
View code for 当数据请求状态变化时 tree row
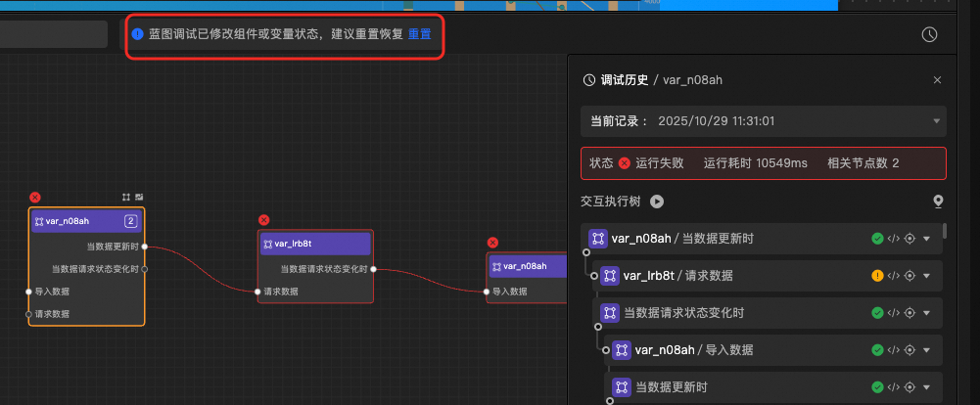point(894,313)
